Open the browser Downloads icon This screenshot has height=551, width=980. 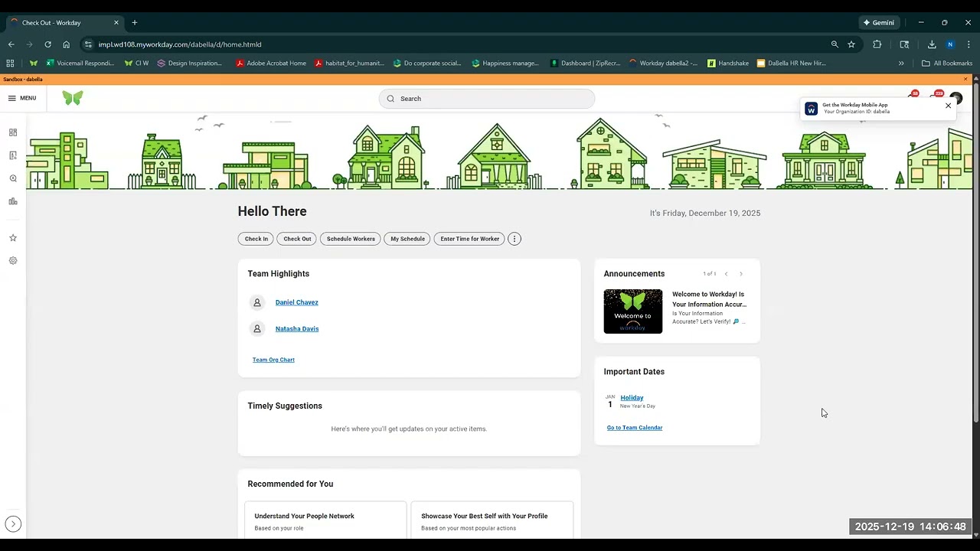pos(932,44)
